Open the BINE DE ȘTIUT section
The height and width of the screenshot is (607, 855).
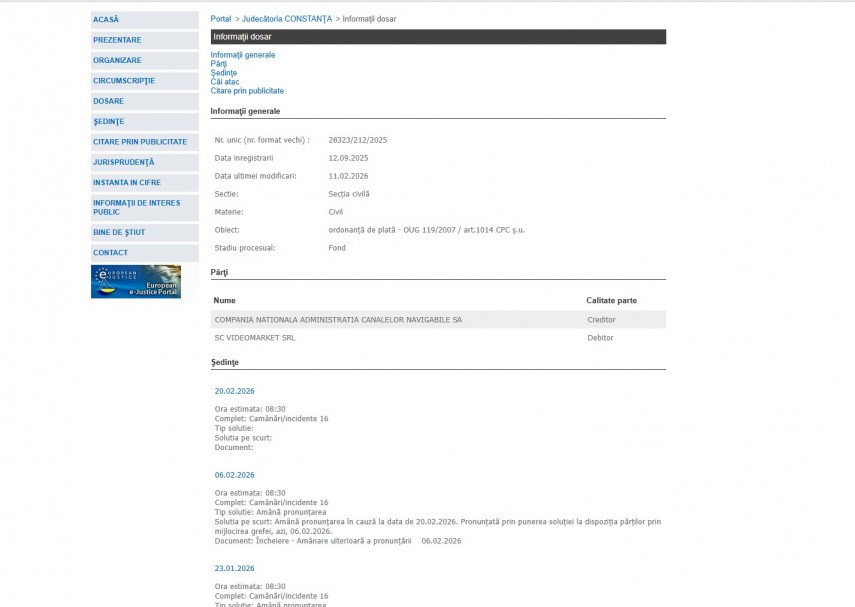coord(119,232)
